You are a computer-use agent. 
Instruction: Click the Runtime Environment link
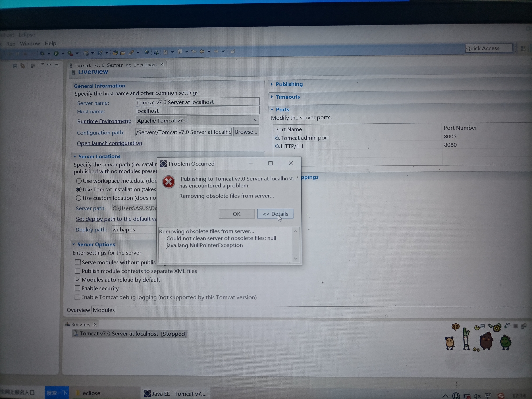tap(104, 121)
